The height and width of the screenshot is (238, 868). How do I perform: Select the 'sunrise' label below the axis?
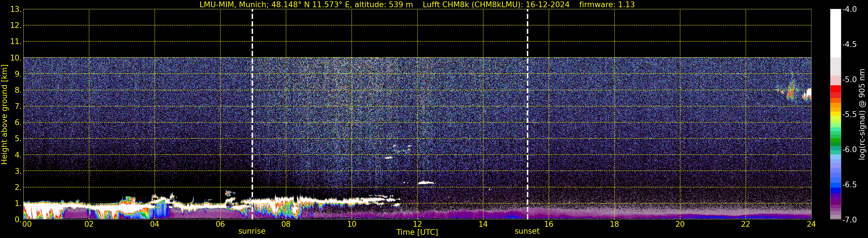252,231
